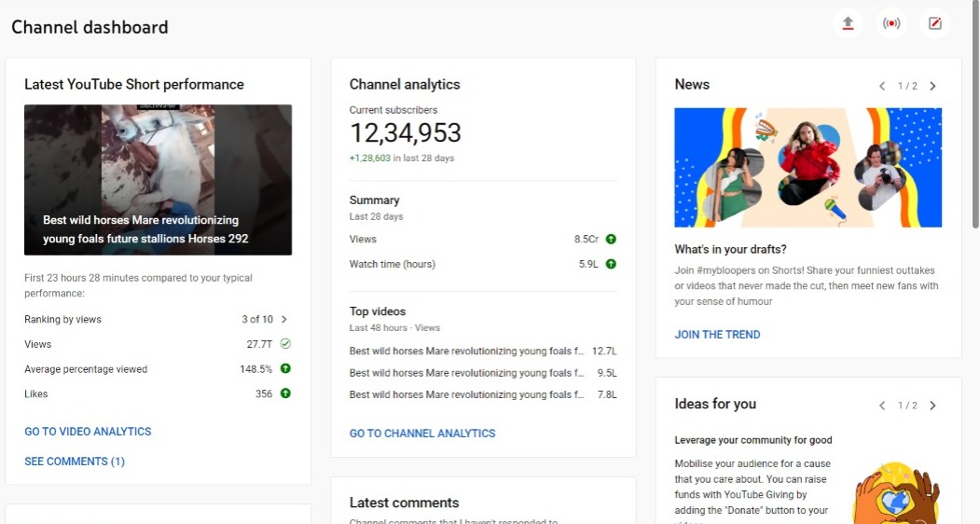Click the page vertical scrollbar
980x524 pixels.
click(975, 113)
